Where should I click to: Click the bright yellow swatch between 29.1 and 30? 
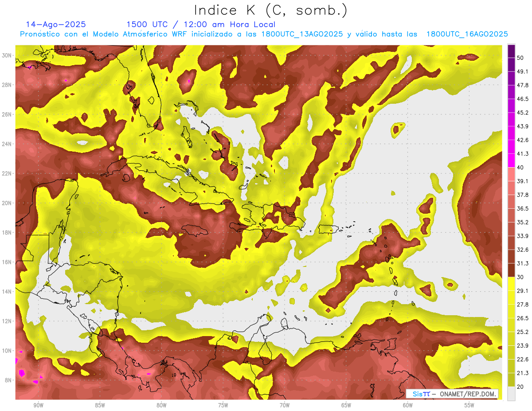(x=511, y=284)
